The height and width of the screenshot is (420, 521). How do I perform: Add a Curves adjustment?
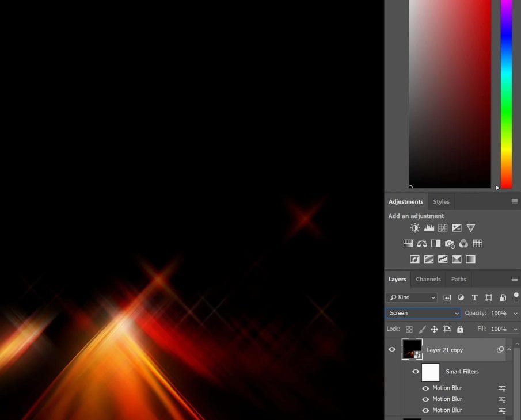[443, 228]
